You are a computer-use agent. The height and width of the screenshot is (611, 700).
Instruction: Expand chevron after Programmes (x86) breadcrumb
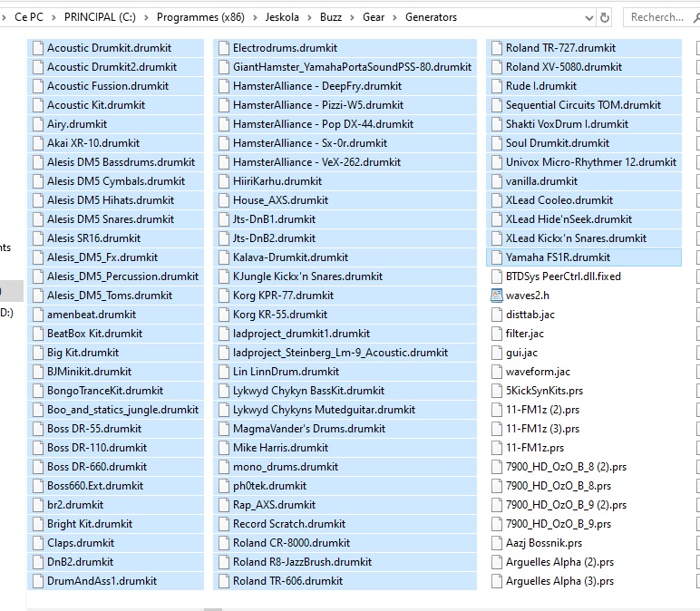[255, 18]
